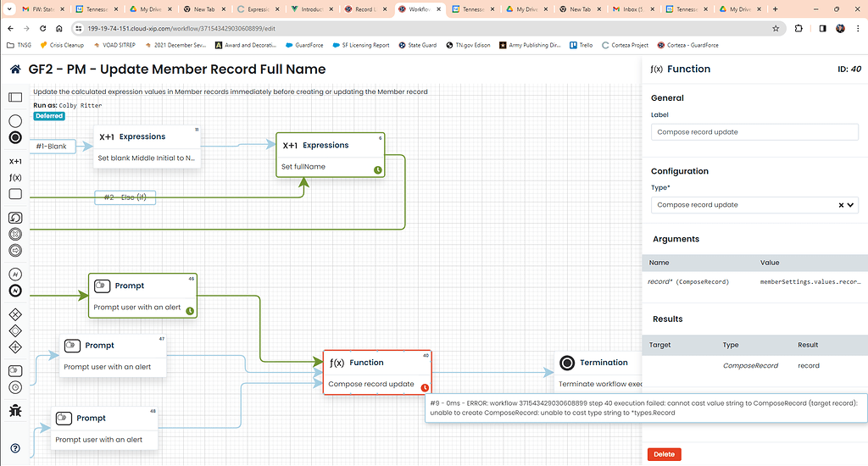Viewport: 868px width, 466px height.
Task: Click the address bar URL
Action: pos(181,28)
